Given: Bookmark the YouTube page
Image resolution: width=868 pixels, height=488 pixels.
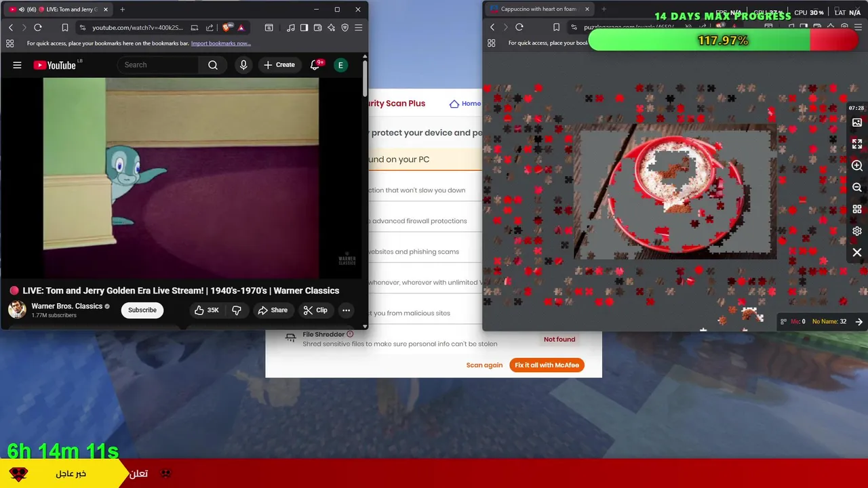Looking at the screenshot, I should click(65, 28).
